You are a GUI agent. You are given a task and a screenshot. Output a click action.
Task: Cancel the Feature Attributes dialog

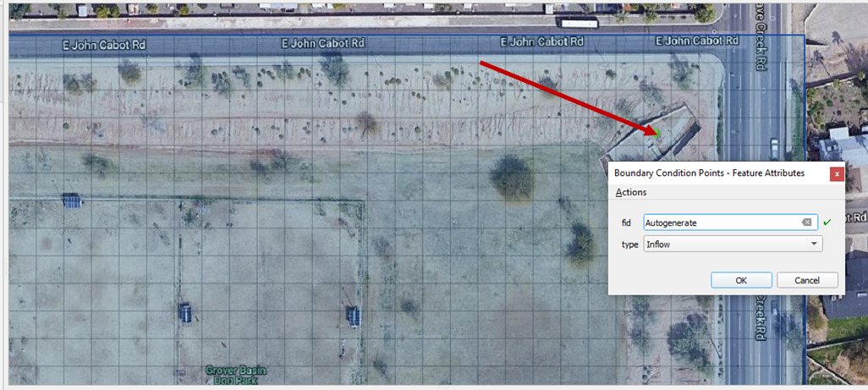click(x=807, y=280)
